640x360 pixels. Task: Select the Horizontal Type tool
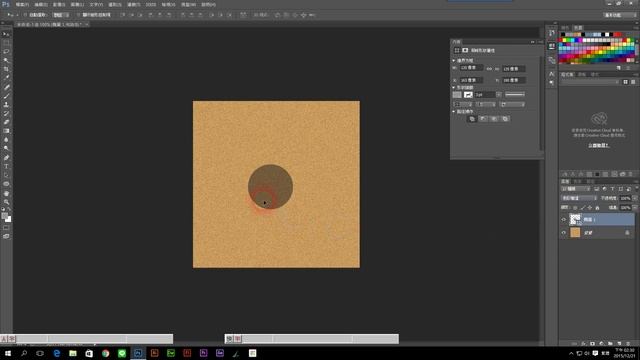tap(6, 166)
